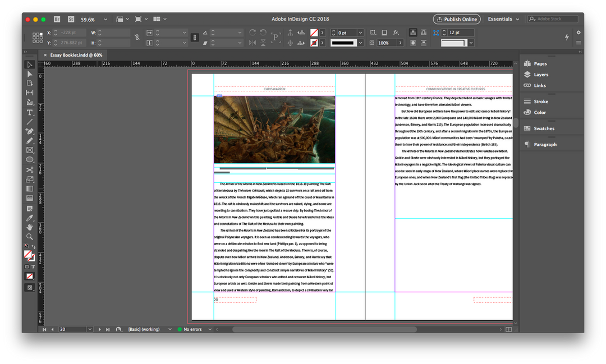This screenshot has height=364, width=606.
Task: Click the Publish Online button
Action: (x=456, y=19)
